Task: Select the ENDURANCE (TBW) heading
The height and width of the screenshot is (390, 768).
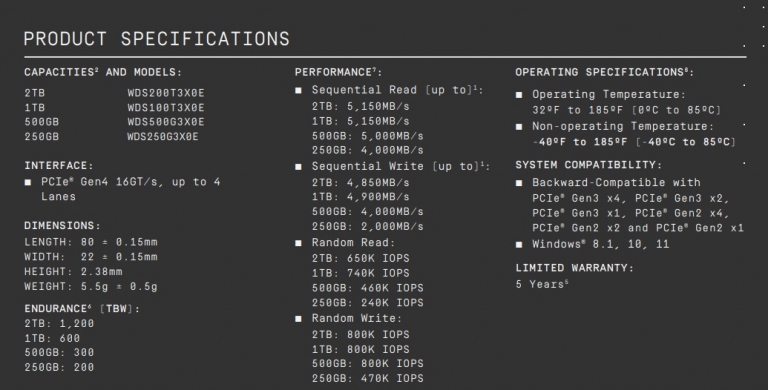Action: point(82,309)
